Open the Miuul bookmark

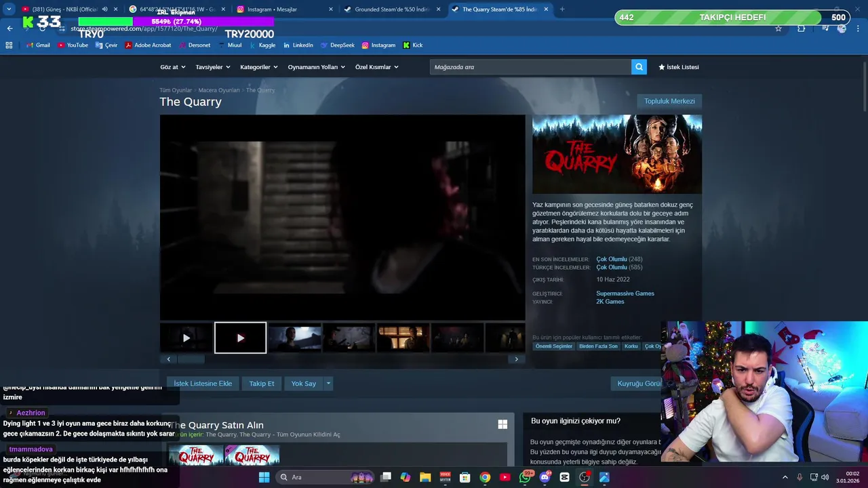pyautogui.click(x=230, y=45)
